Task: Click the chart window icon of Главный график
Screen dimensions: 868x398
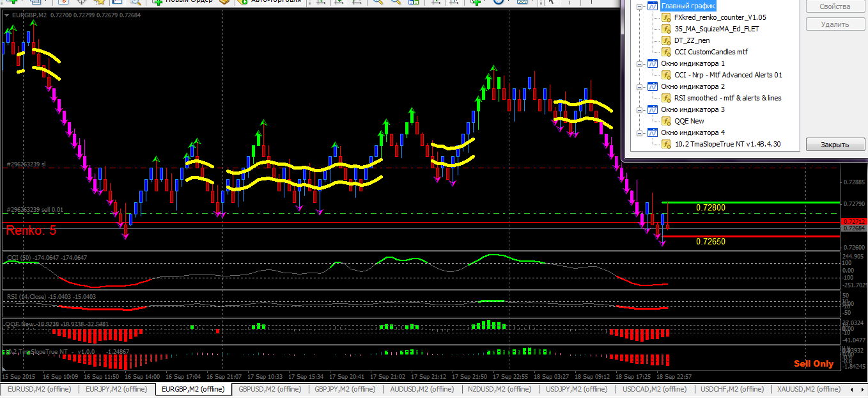Action: (x=653, y=6)
